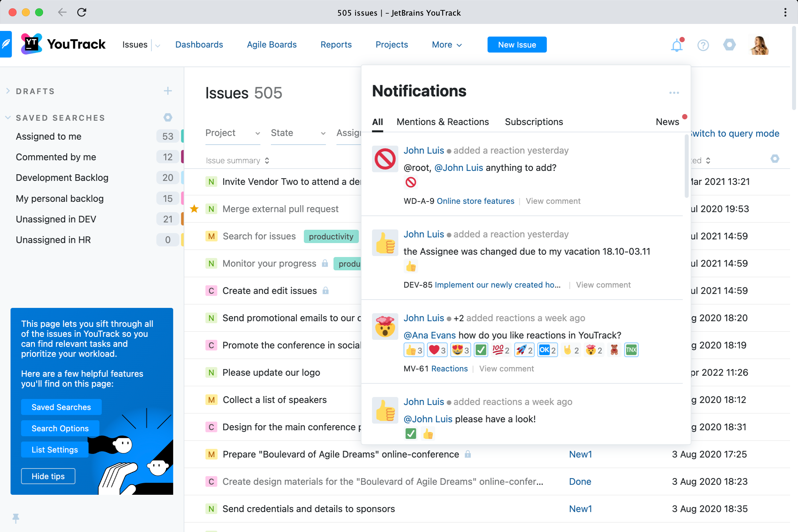Toggle the thumbs up reaction with count 3
Viewport: 798px width, 532px height.
click(x=414, y=350)
